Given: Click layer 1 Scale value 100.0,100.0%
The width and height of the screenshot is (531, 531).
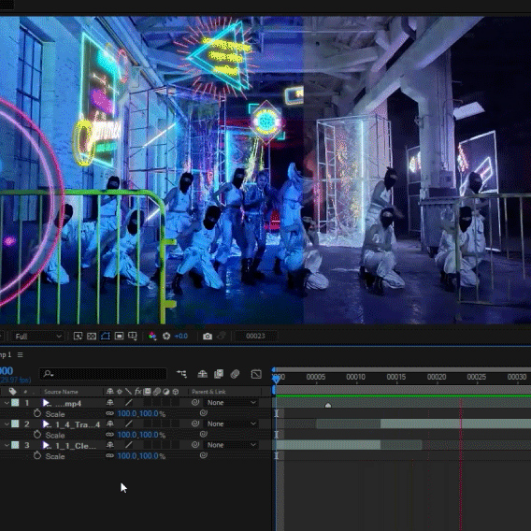Looking at the screenshot, I should pos(141,414).
